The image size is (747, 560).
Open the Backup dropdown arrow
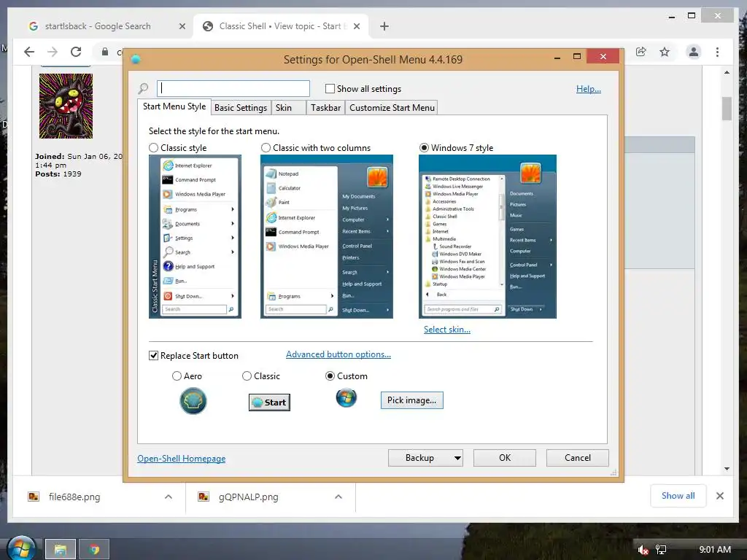pos(457,458)
